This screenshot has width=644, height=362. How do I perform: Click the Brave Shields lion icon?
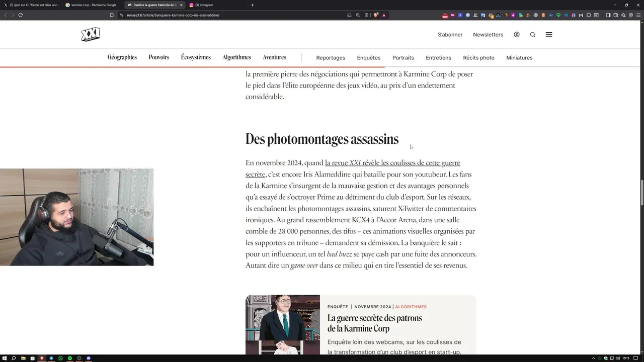[376, 15]
